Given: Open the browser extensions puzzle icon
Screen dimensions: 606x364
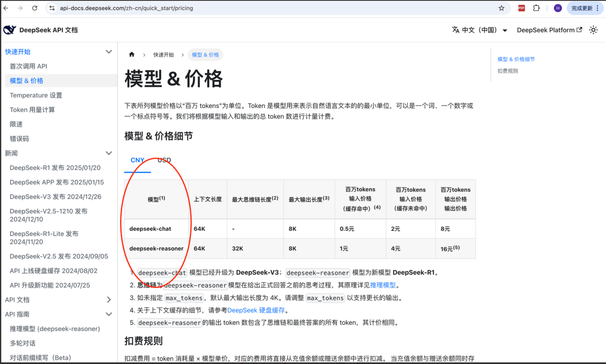Looking at the screenshot, I should (536, 8).
